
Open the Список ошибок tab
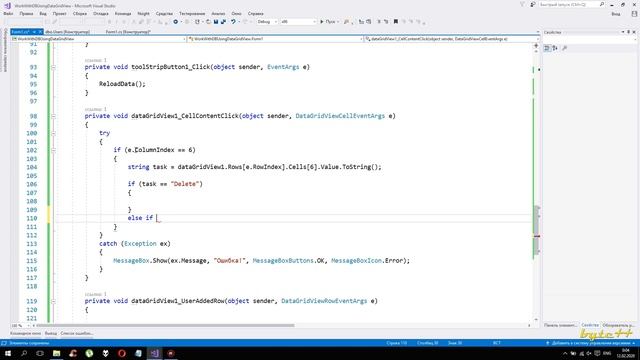(x=76, y=333)
